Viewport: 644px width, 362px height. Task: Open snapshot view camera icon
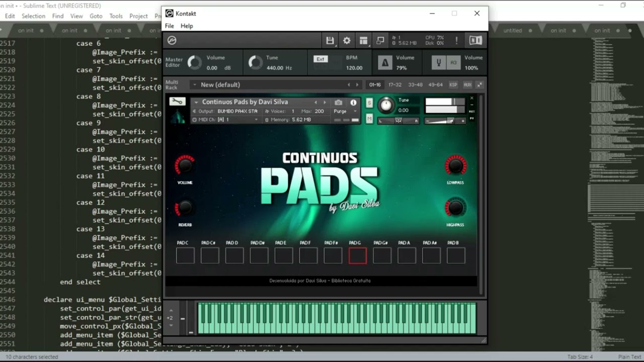[338, 102]
